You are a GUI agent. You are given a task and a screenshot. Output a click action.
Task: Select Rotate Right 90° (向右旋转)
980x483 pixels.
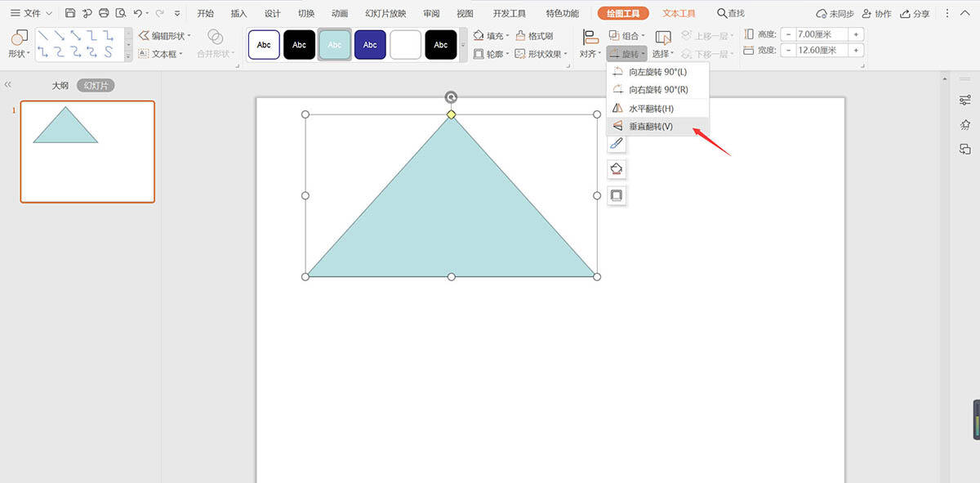click(x=657, y=90)
